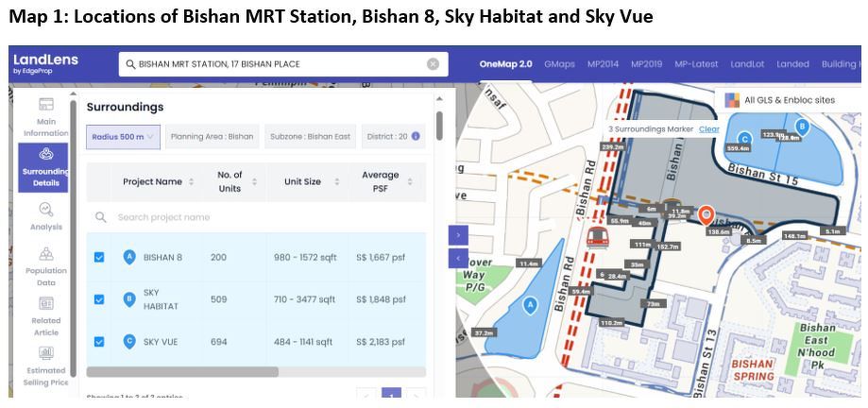
Task: Click the table horizontal scrollbar
Action: [182, 371]
